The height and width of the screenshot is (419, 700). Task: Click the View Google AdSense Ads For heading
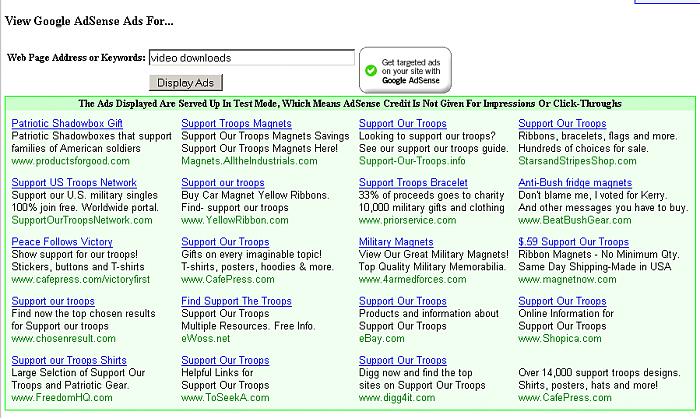[x=89, y=21]
